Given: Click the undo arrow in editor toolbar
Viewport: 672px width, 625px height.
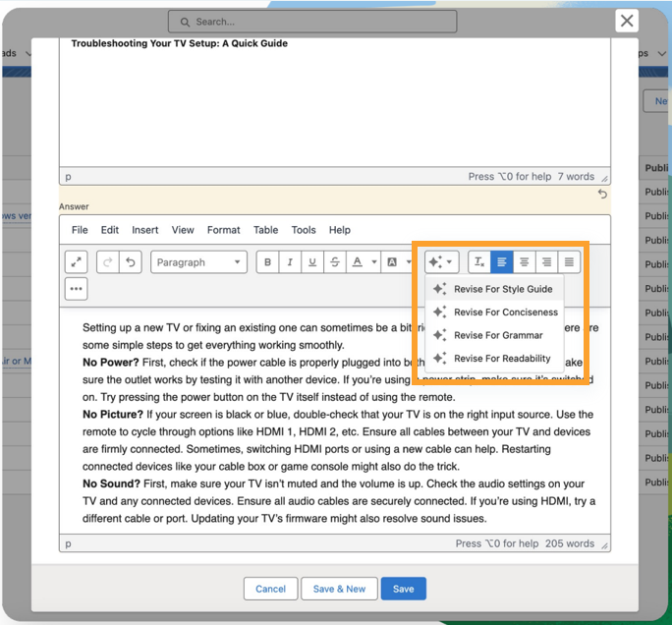Looking at the screenshot, I should (x=130, y=262).
